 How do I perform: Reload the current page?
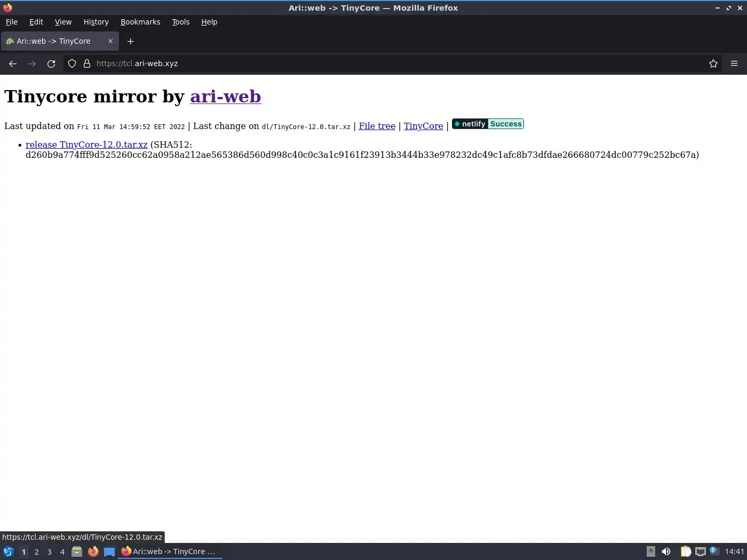[51, 63]
